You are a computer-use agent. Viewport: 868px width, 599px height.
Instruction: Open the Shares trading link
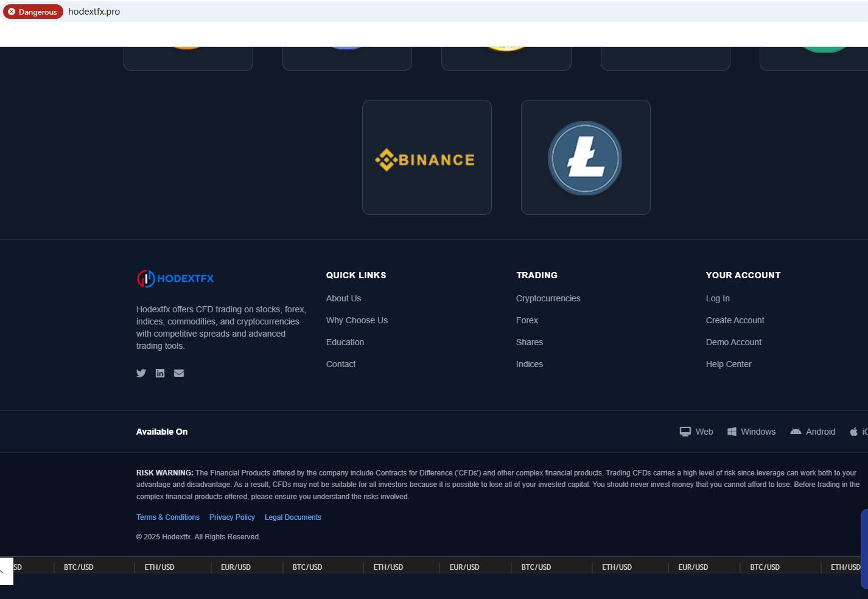[x=530, y=342]
